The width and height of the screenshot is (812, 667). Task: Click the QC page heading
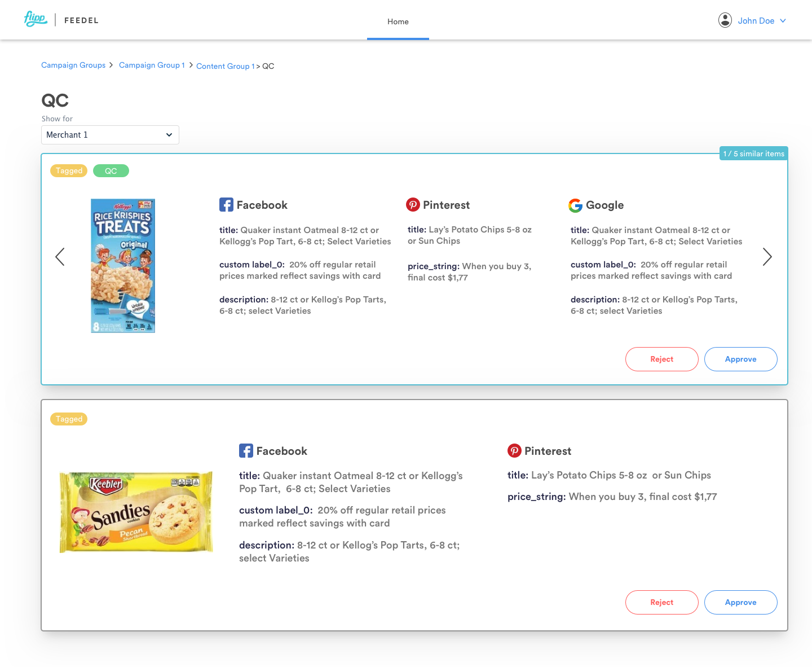tap(55, 100)
